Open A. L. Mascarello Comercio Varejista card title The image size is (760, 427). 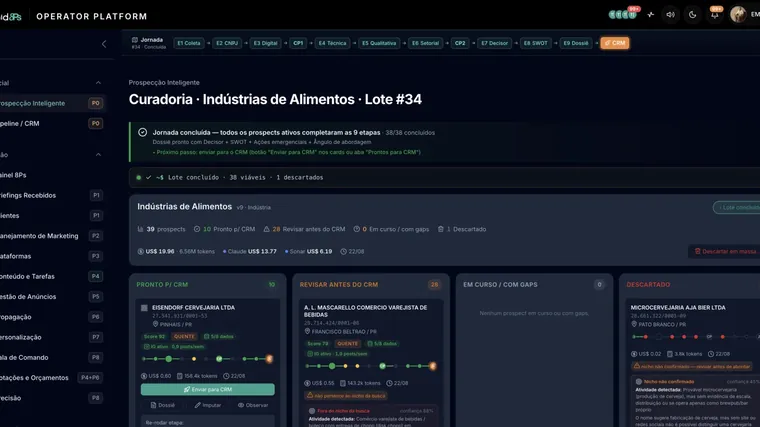[365, 311]
